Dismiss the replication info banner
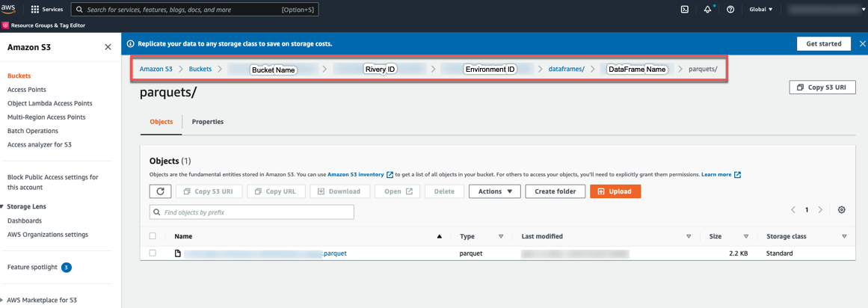The width and height of the screenshot is (868, 308). pyautogui.click(x=862, y=44)
